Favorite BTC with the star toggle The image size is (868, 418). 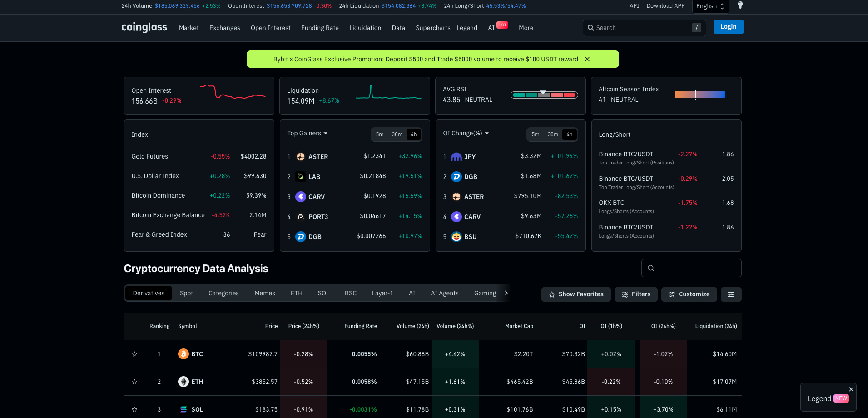point(134,354)
